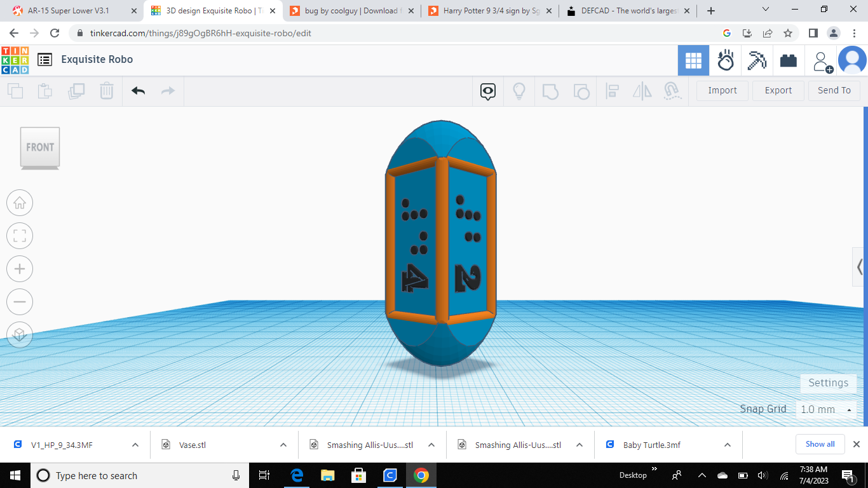
Task: Toggle show all hidden objects eye icon
Action: point(488,91)
